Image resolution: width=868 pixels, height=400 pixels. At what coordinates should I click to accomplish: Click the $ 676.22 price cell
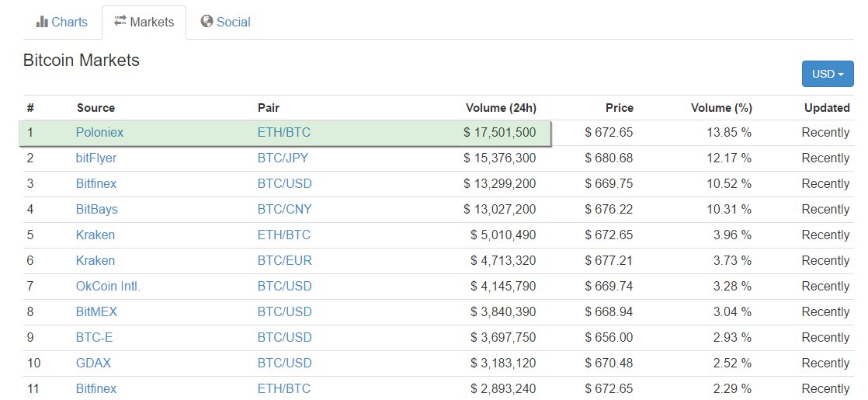[609, 210]
